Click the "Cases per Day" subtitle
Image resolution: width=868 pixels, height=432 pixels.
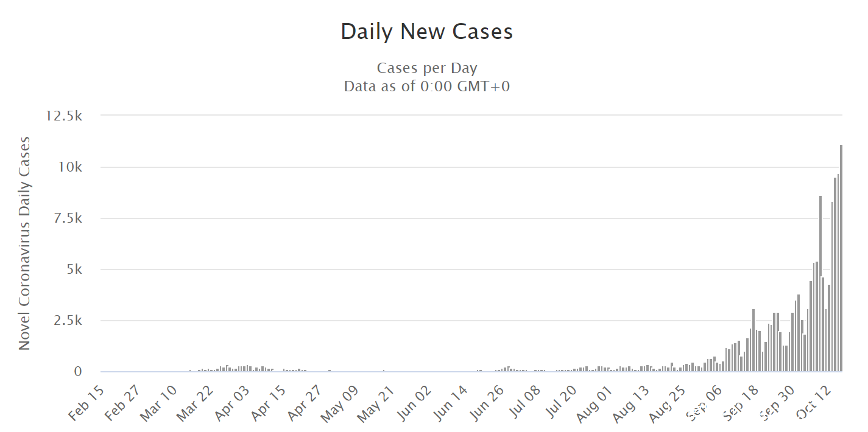[x=426, y=68]
